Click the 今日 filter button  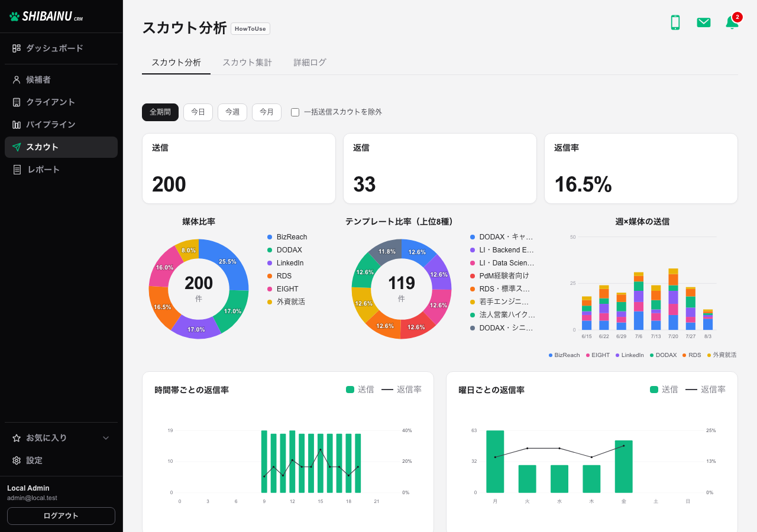tap(198, 112)
